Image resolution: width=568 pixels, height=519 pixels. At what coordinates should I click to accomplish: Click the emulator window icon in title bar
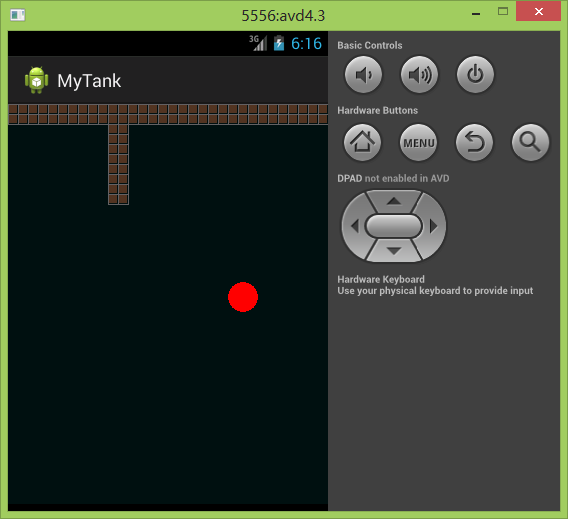point(18,15)
